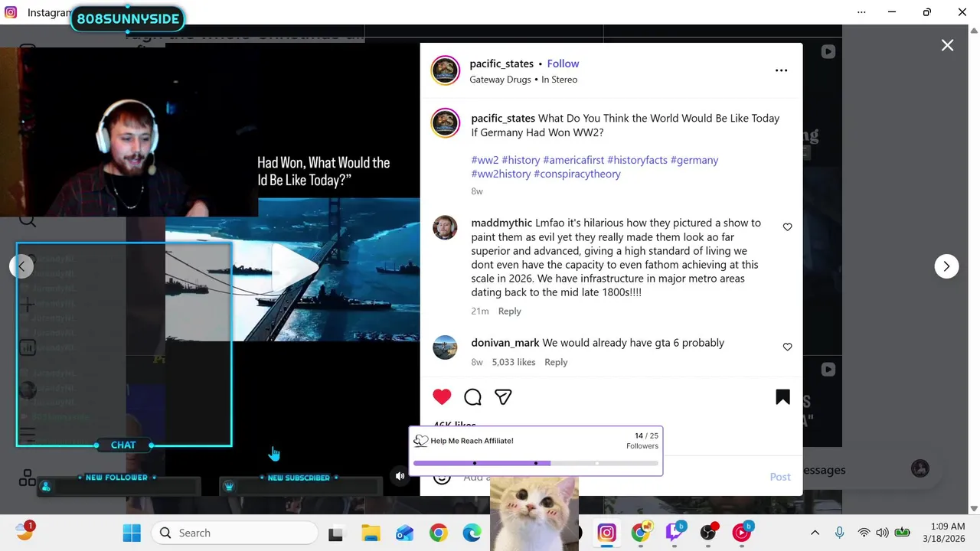View maddmythic's profile picture
The width and height of the screenshot is (980, 551).
click(x=445, y=227)
